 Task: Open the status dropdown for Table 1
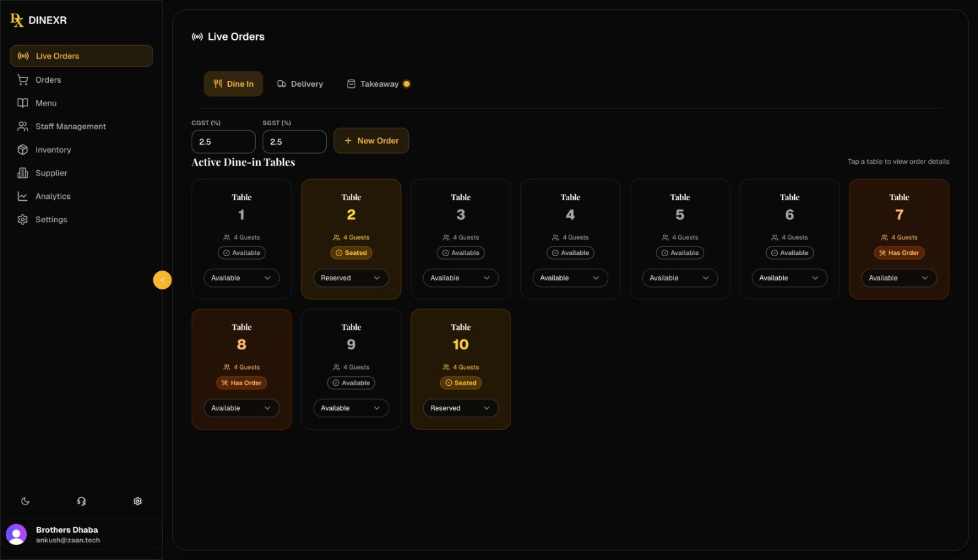click(241, 278)
